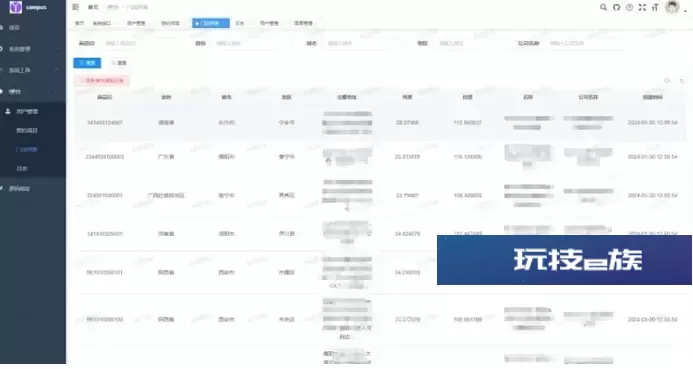The width and height of the screenshot is (693, 369).
Task: Open the layout size (T) icon
Action: pos(655,7)
